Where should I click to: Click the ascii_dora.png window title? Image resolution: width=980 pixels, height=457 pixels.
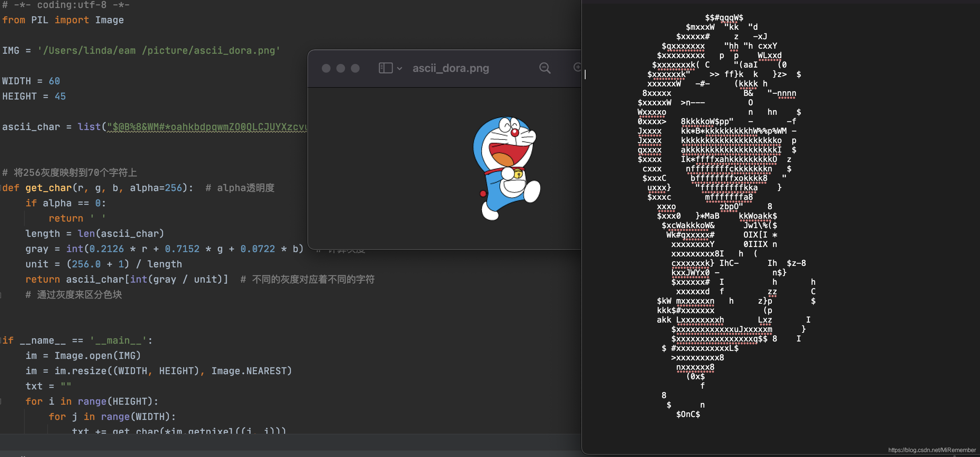[x=450, y=68]
